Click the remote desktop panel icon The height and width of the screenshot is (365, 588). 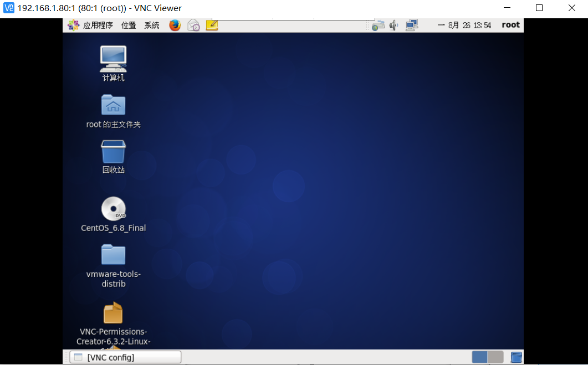point(411,24)
